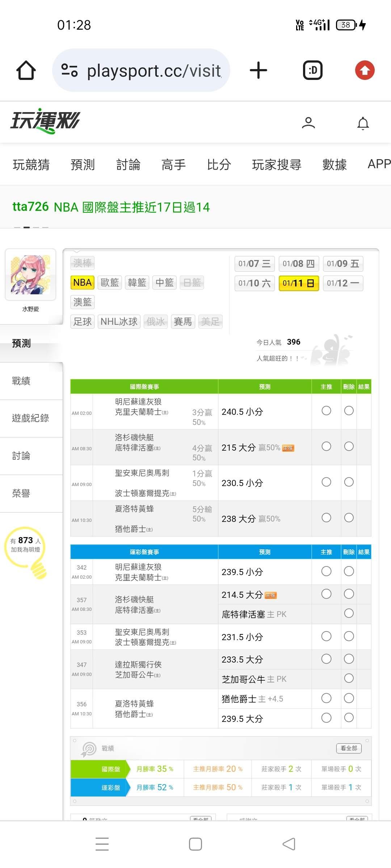Open 高手 in the navigation menu
The image size is (391, 868).
pyautogui.click(x=173, y=165)
